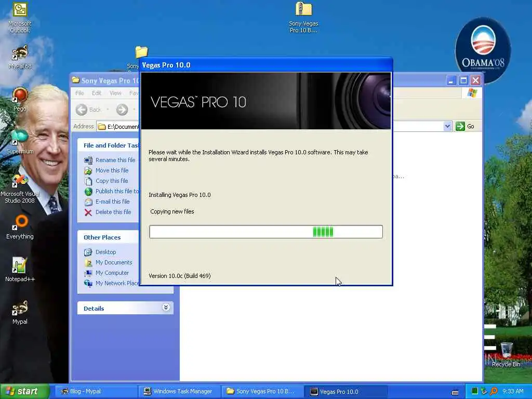Click the 9:33 AM taskbar clock

click(513, 392)
